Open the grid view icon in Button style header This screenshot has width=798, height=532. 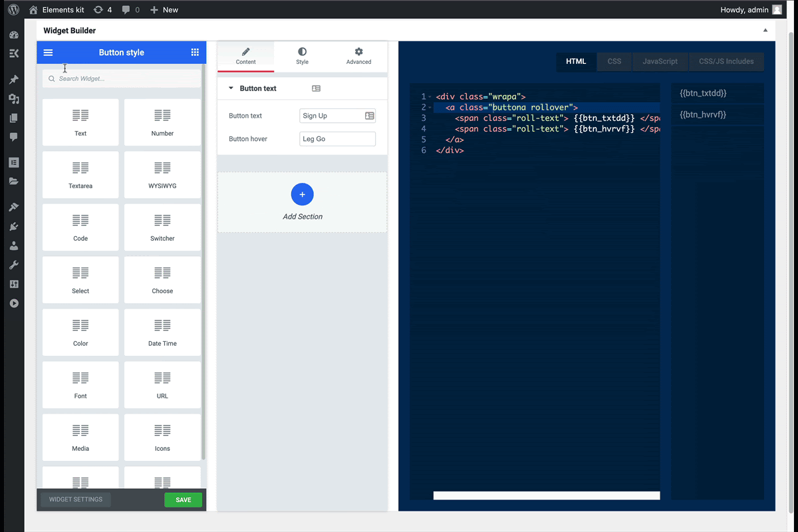click(195, 52)
